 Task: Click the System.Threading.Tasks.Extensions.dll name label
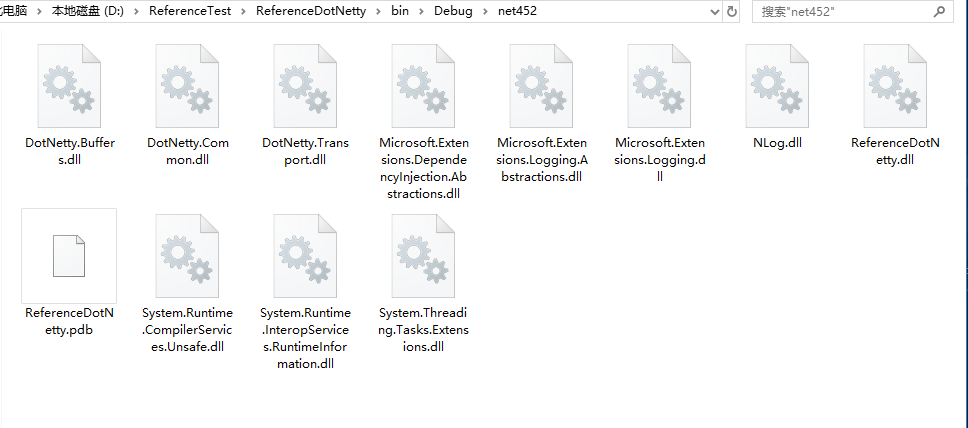point(424,330)
